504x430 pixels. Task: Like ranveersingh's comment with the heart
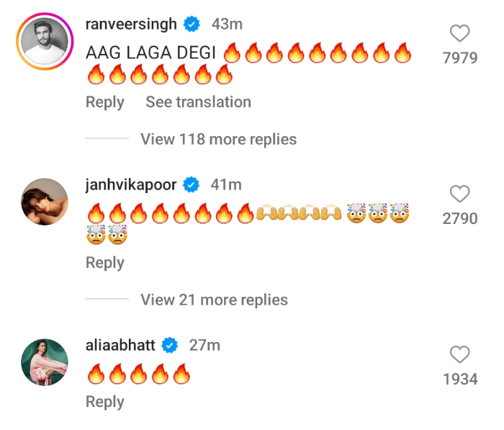tap(459, 33)
